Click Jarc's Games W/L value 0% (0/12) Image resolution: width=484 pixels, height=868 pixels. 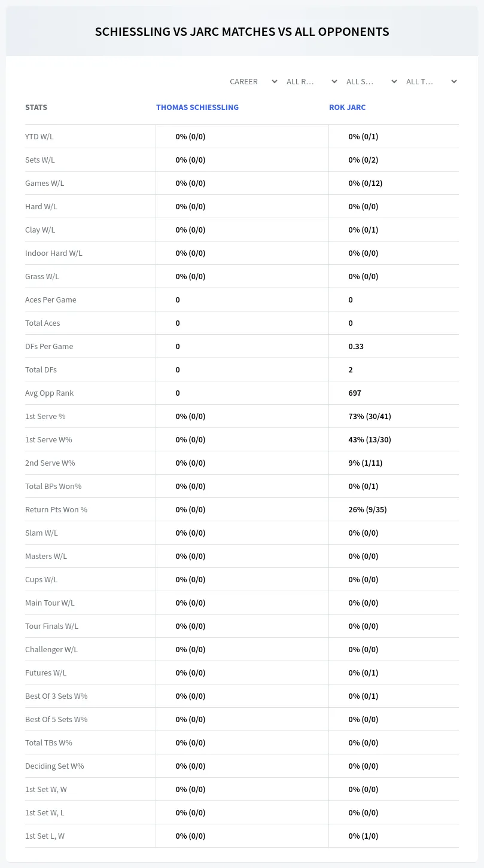click(366, 183)
